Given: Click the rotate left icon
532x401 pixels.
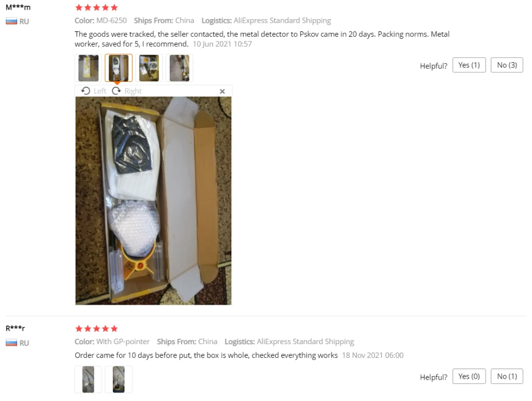Looking at the screenshot, I should [86, 91].
